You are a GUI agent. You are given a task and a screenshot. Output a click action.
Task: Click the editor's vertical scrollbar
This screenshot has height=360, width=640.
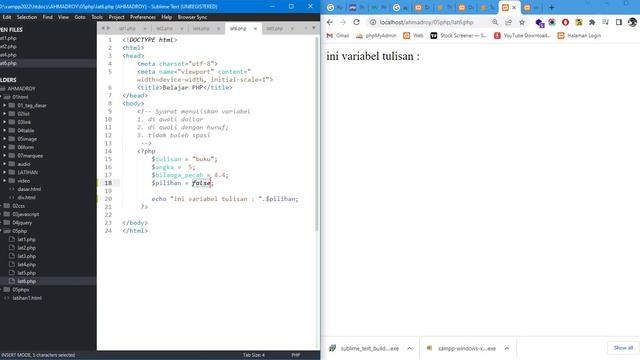click(x=317, y=135)
